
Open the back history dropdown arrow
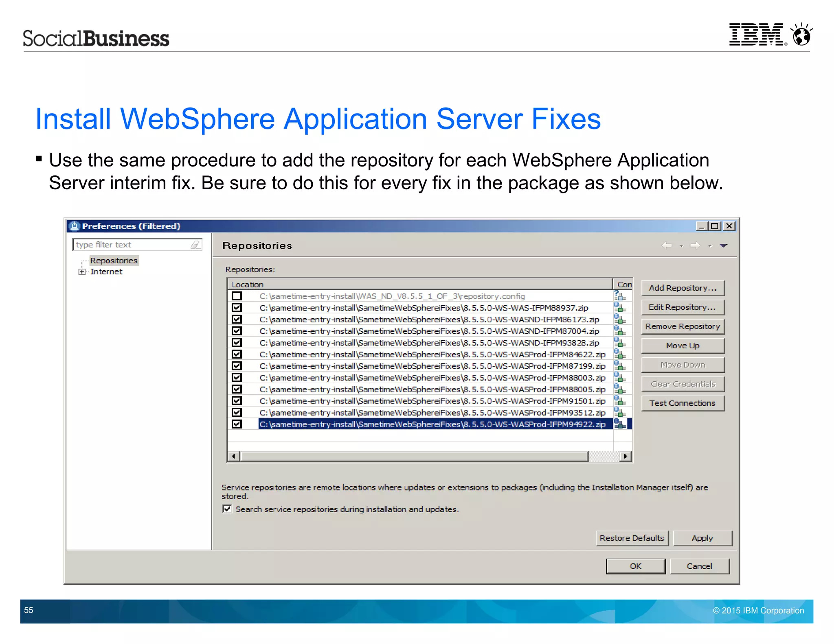tap(681, 246)
